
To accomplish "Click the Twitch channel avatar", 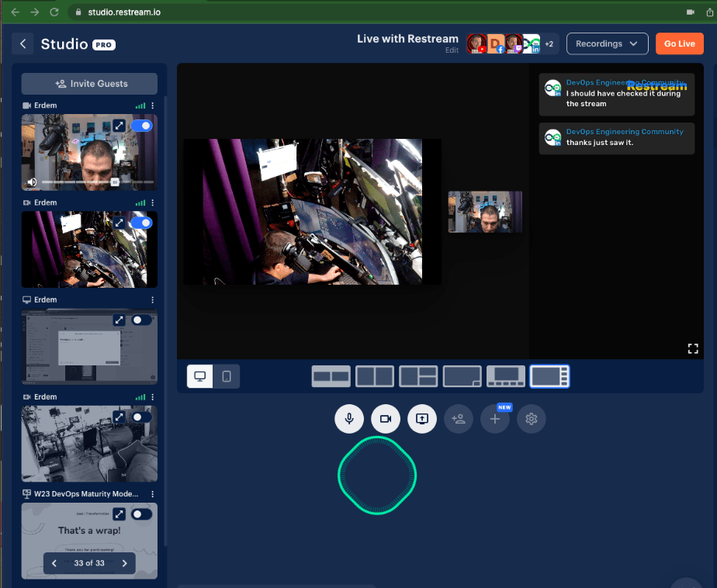I will click(x=514, y=44).
